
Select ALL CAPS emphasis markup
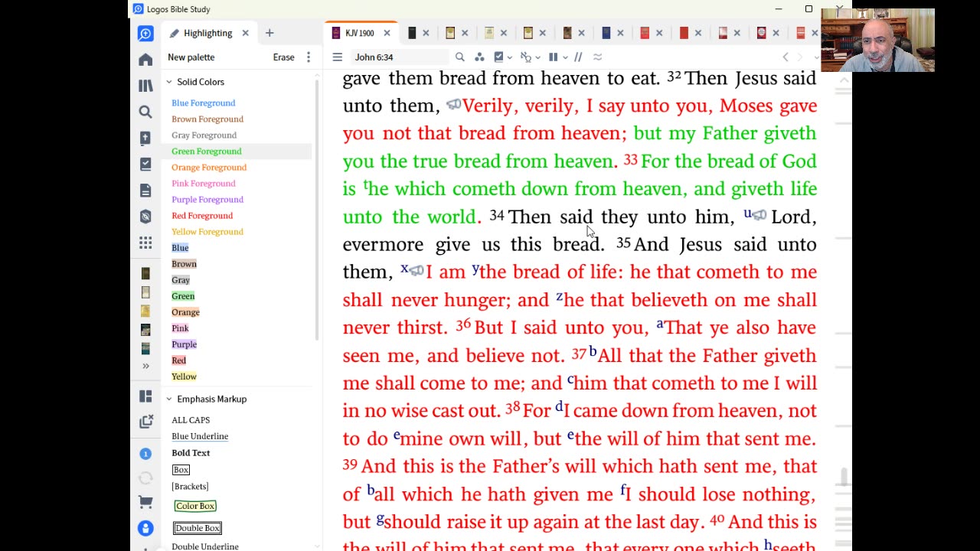[191, 420]
